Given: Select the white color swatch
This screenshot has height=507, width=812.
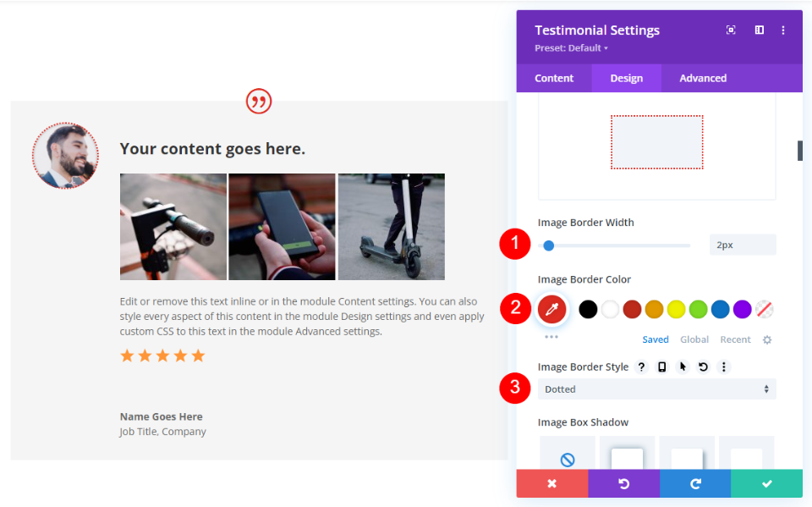Looking at the screenshot, I should pyautogui.click(x=610, y=310).
